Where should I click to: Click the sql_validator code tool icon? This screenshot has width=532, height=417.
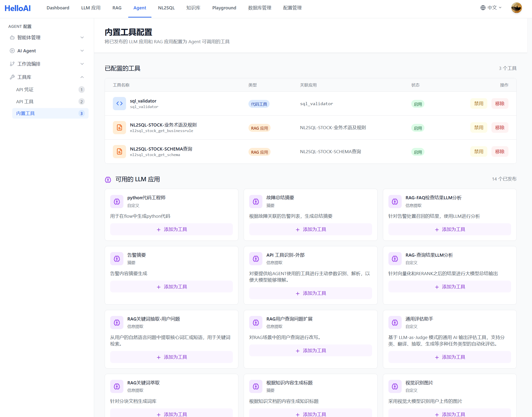pos(119,103)
